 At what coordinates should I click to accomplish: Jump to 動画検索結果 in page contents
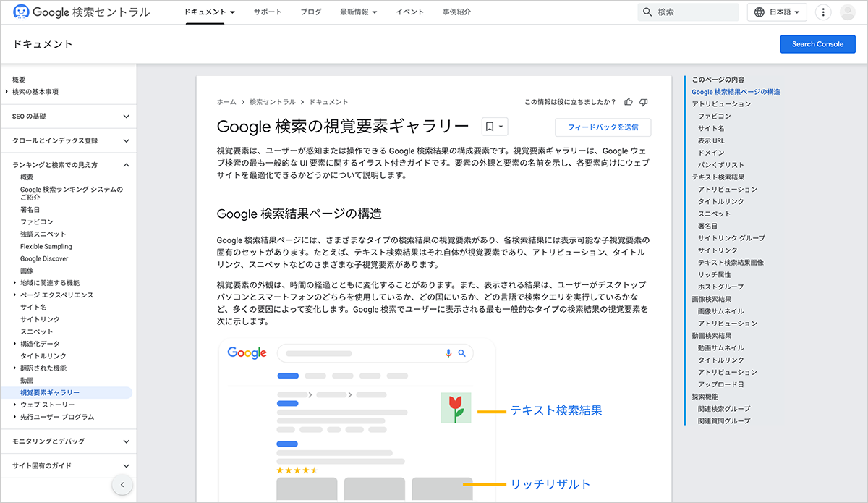click(x=712, y=336)
